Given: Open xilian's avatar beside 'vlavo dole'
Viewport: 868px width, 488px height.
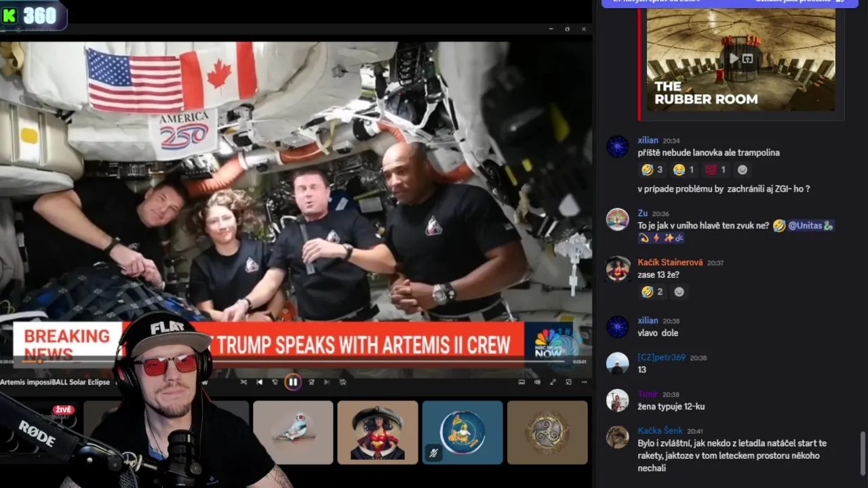Looking at the screenshot, I should click(x=617, y=327).
